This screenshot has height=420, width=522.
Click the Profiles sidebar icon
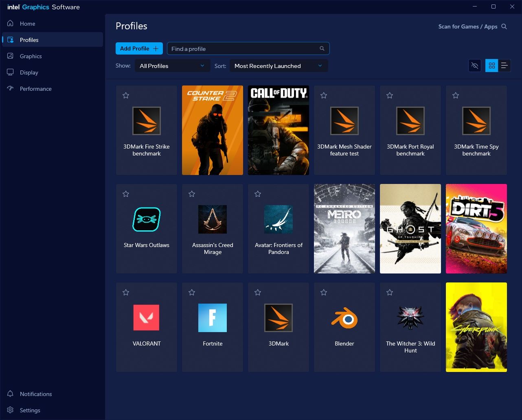click(11, 39)
